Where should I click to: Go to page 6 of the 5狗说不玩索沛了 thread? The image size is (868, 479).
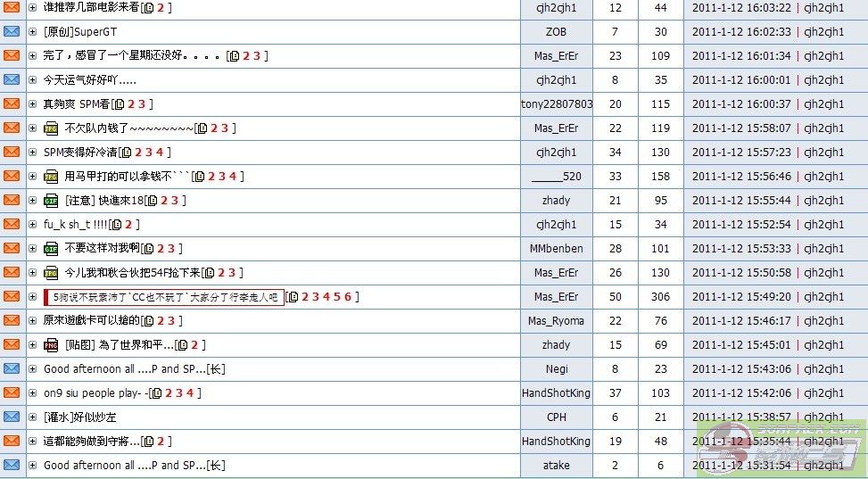click(x=348, y=297)
